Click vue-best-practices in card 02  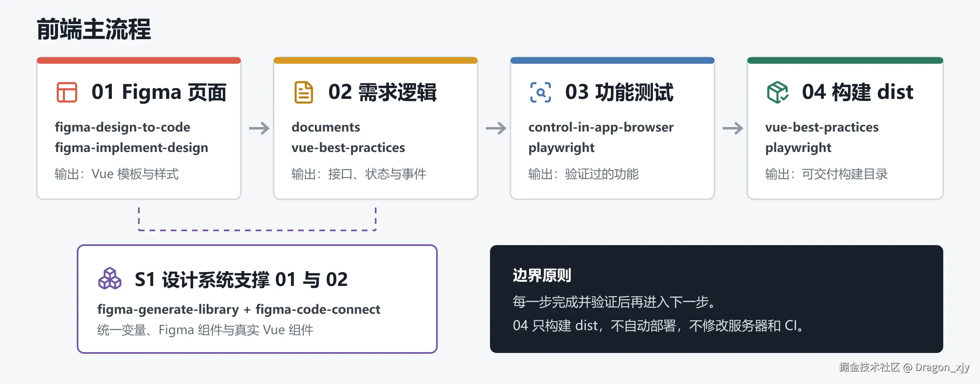(348, 148)
